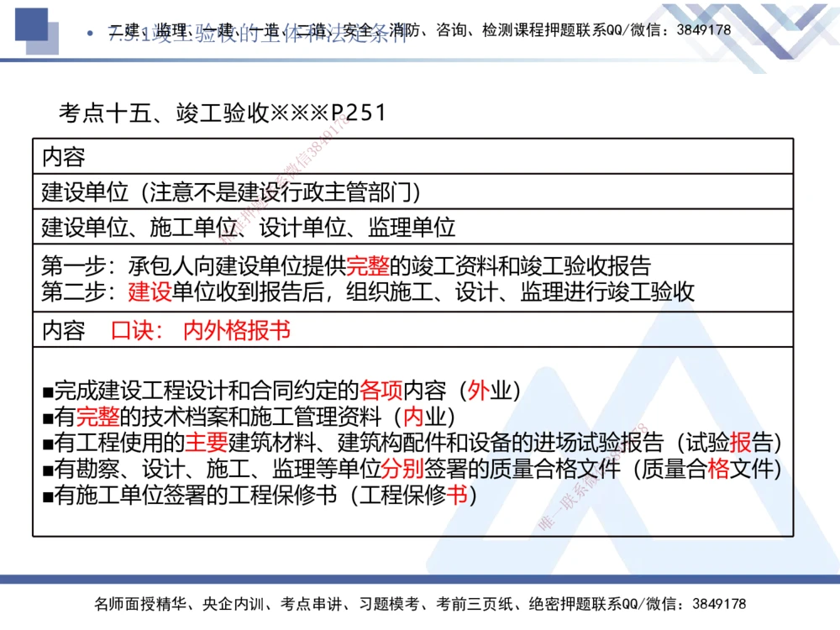Click the title 考点十五、竣工验收※※※P251
Screen dimensions: 840x630
pyautogui.click(x=221, y=111)
